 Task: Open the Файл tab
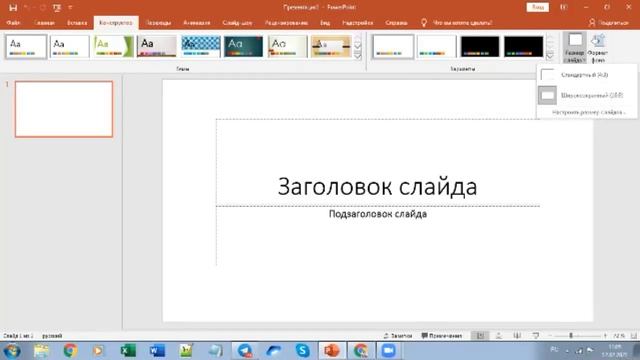(x=13, y=23)
